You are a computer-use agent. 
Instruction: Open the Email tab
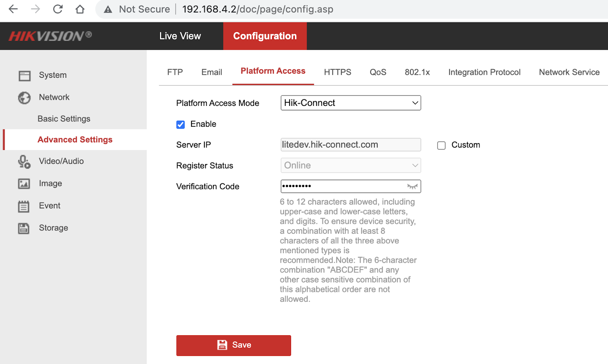(x=212, y=72)
